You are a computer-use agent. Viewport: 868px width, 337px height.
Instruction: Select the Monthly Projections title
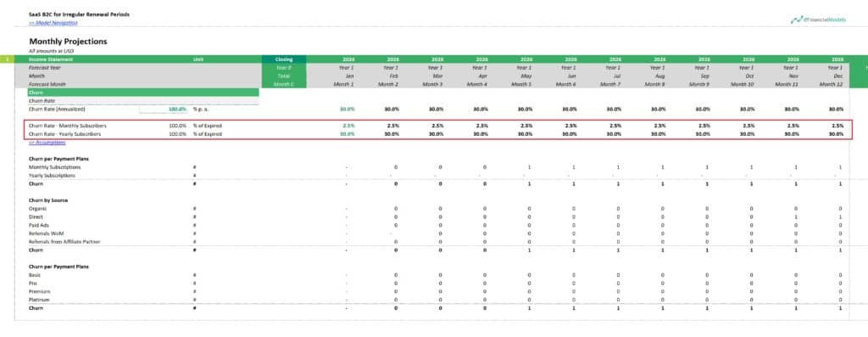point(68,42)
